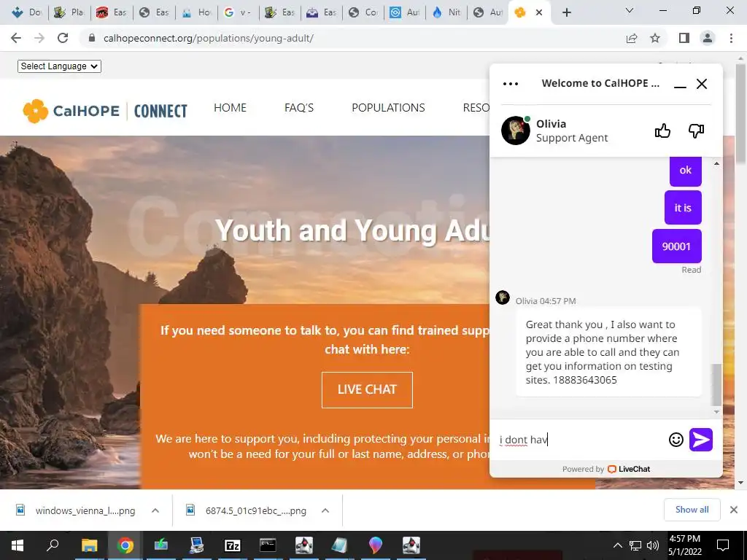The height and width of the screenshot is (560, 747).
Task: Click the 90001 sent message bubble
Action: (676, 246)
